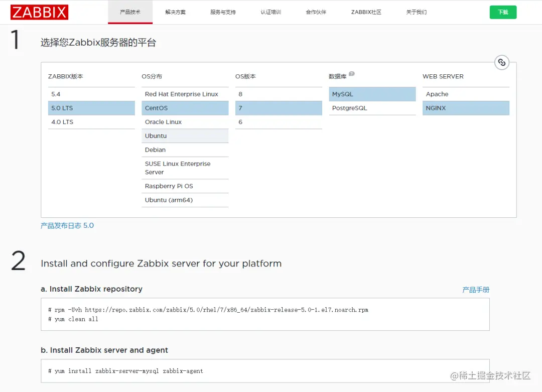The width and height of the screenshot is (542, 392).
Task: Click the green 下载 download button
Action: [x=503, y=12]
